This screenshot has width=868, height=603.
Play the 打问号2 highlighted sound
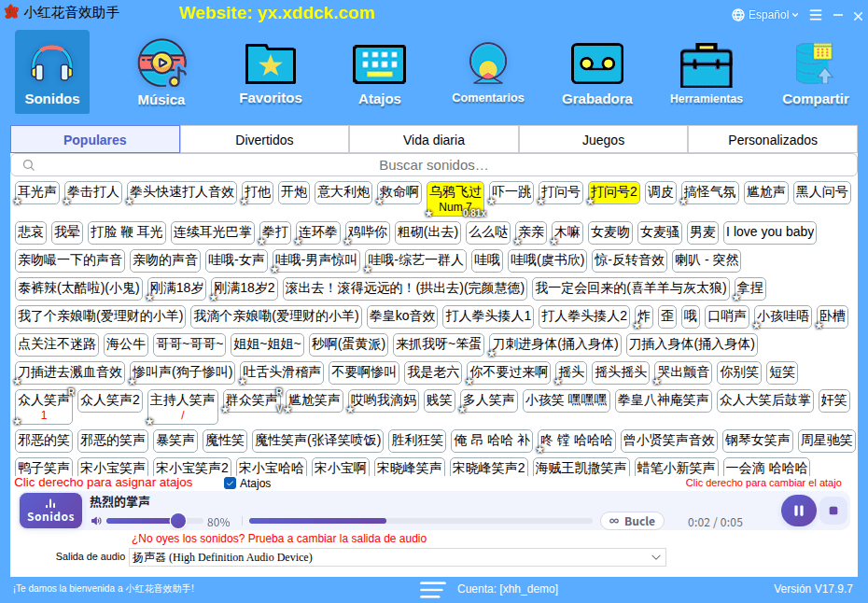[614, 192]
